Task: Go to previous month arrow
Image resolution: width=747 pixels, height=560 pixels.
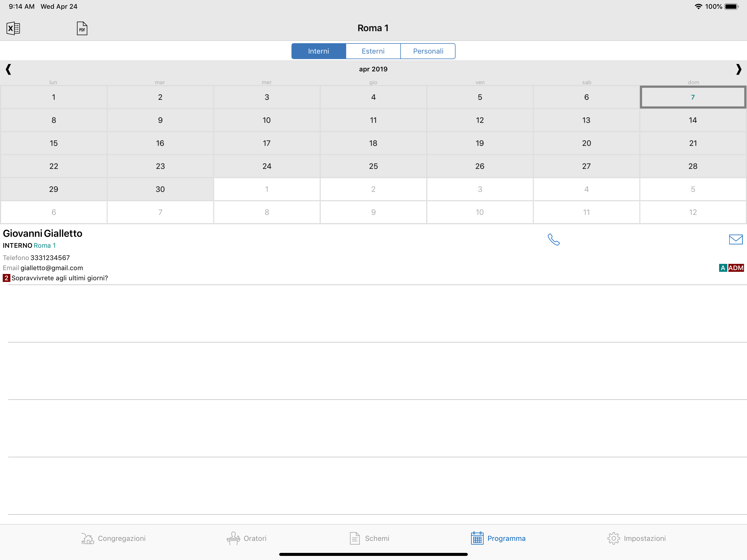Action: (x=8, y=69)
